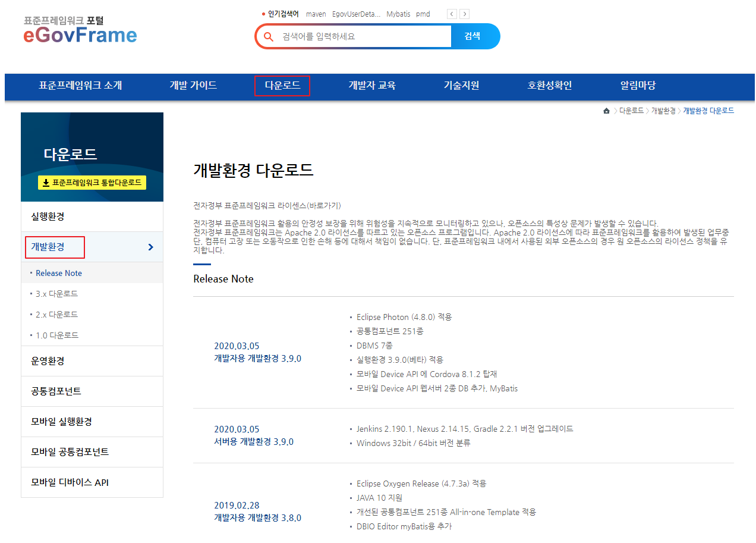Click the blue 검색 button
The image size is (756, 543).
click(472, 36)
